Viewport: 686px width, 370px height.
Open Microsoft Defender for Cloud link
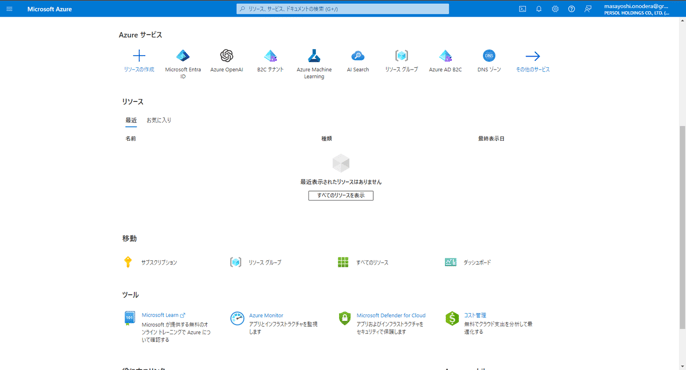coord(391,315)
